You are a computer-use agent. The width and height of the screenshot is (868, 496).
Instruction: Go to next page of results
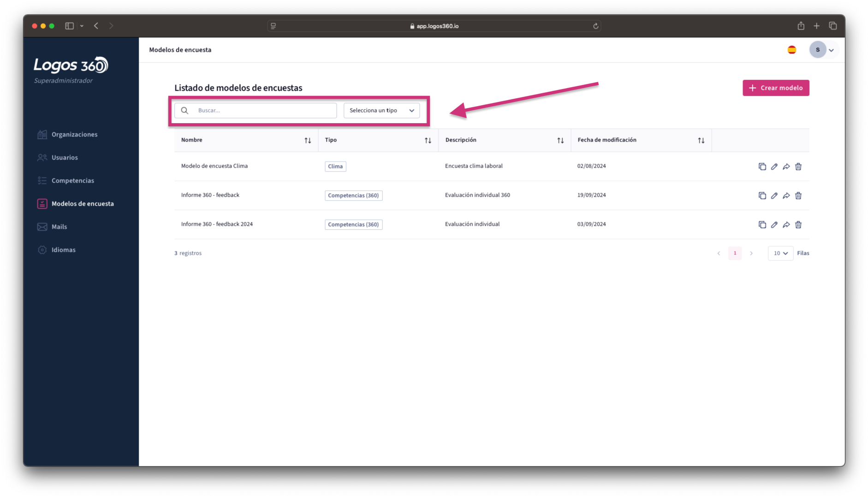751,253
